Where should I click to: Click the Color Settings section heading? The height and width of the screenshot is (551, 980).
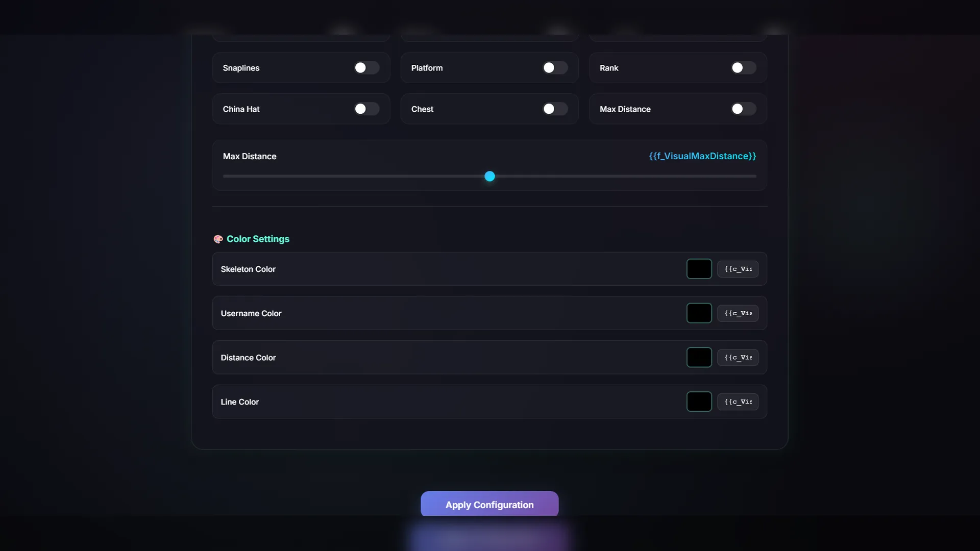(258, 239)
